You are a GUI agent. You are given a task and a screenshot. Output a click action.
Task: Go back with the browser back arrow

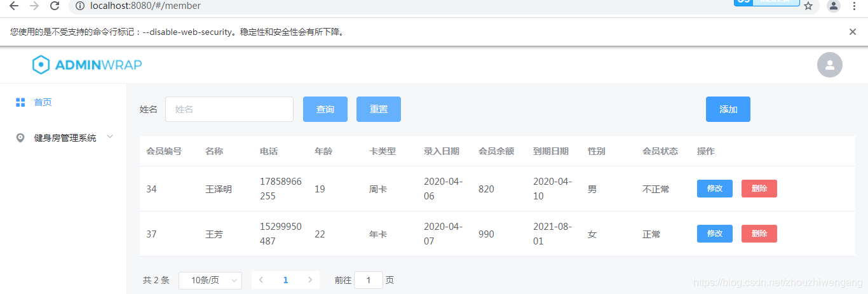[14, 6]
